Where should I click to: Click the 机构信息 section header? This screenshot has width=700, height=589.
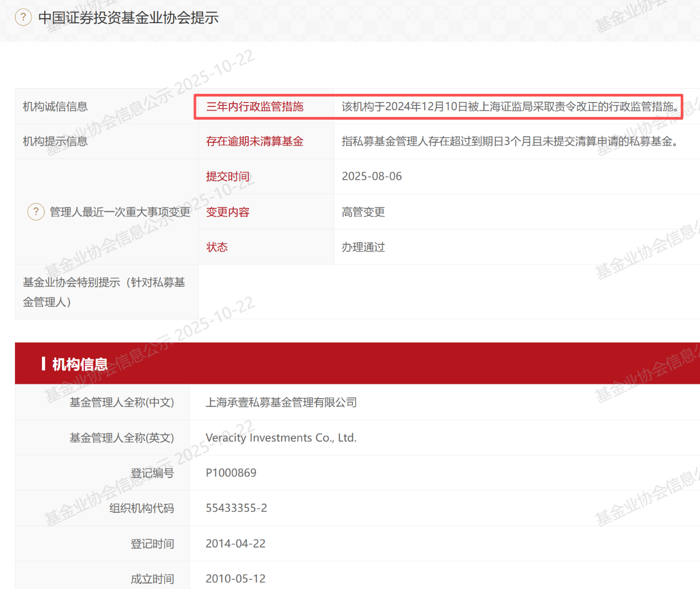[80, 364]
